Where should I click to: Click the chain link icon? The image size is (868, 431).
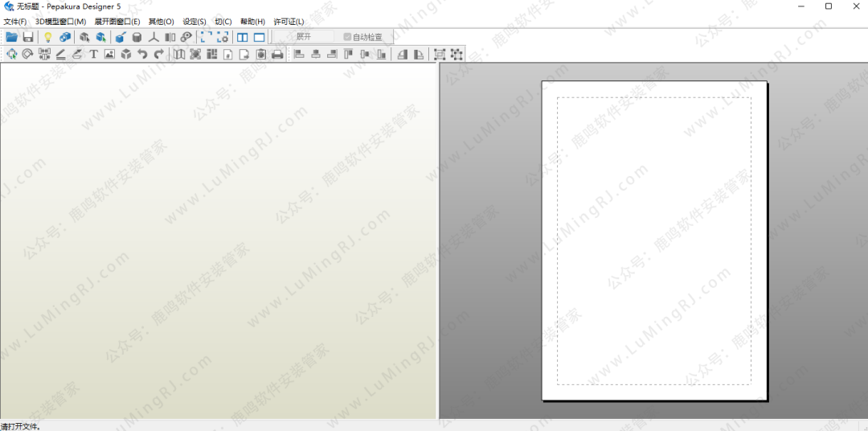click(x=186, y=37)
